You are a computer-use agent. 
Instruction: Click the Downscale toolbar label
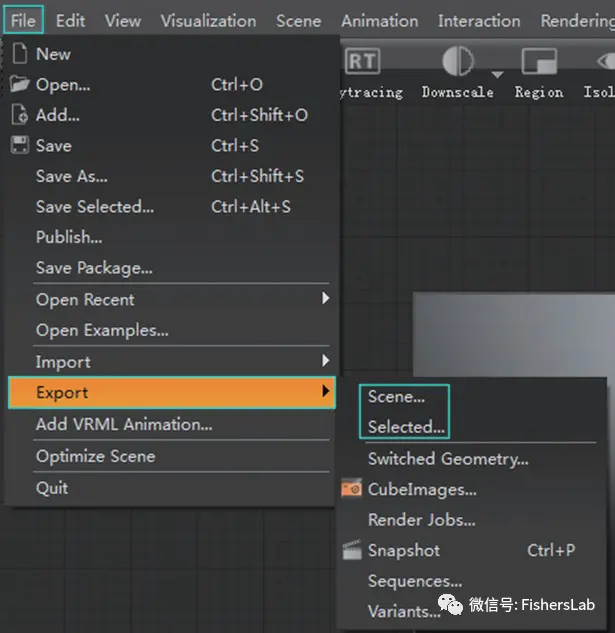click(x=458, y=92)
